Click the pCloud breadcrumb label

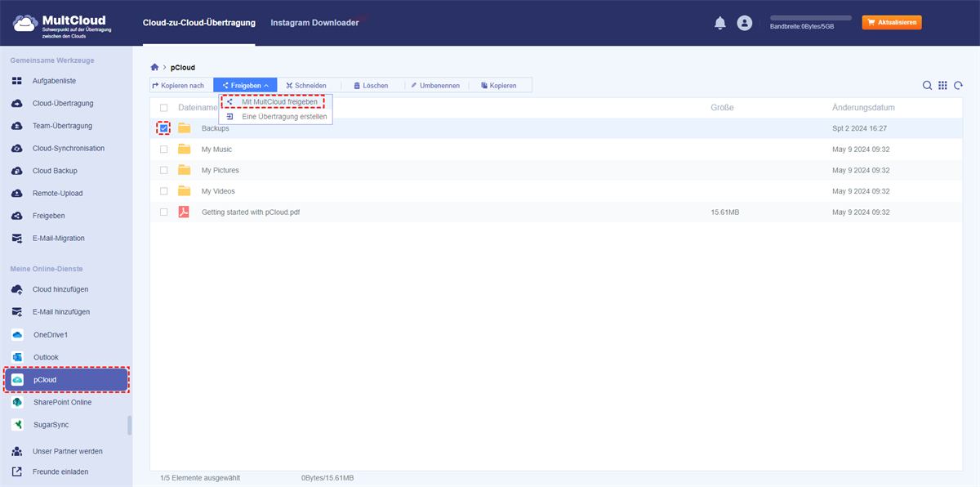183,67
